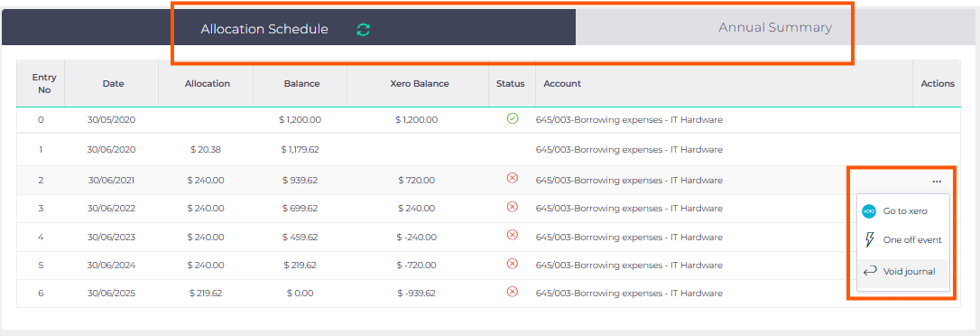Switch to the Annual Summary tab

point(775,27)
